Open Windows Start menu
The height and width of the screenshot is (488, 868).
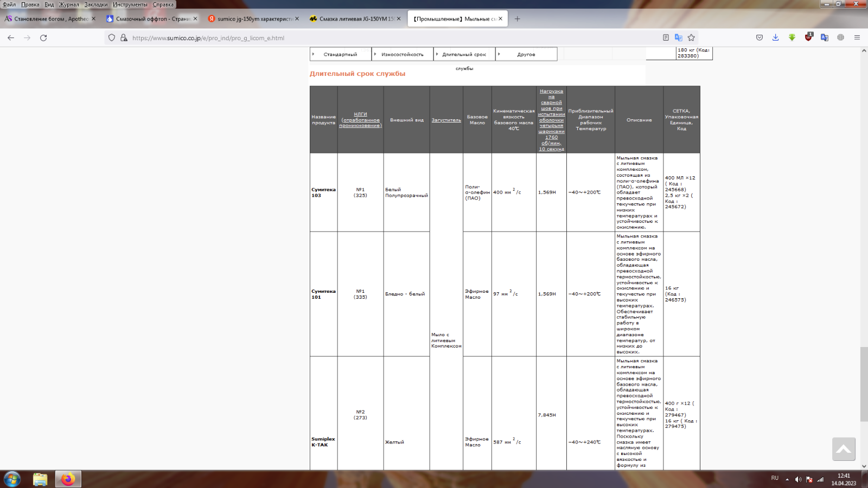pos(12,479)
